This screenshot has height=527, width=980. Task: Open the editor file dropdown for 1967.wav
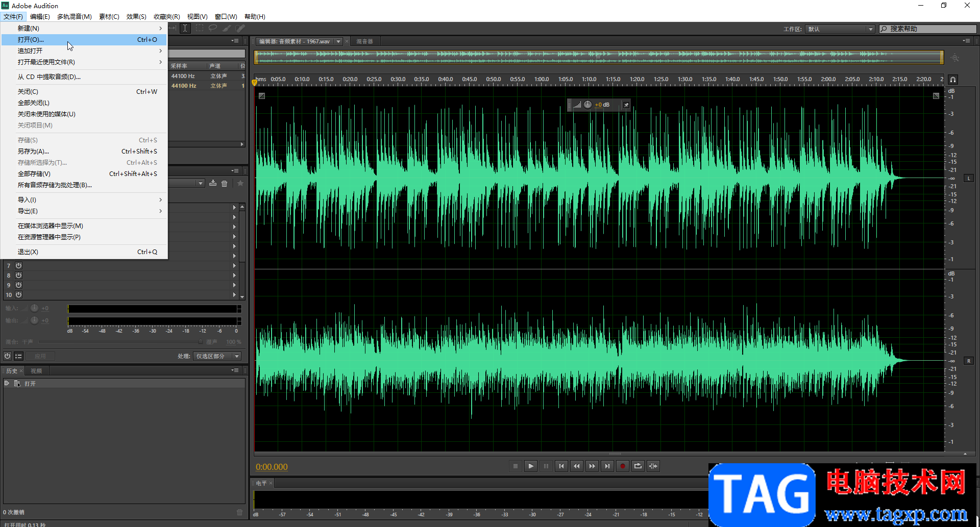click(338, 41)
